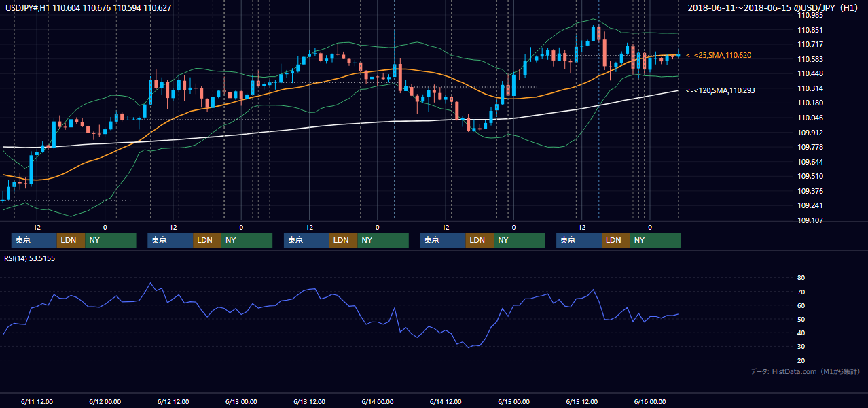The image size is (868, 408).
Task: Click the NY session block of the 6/15 session
Action: coord(655,240)
